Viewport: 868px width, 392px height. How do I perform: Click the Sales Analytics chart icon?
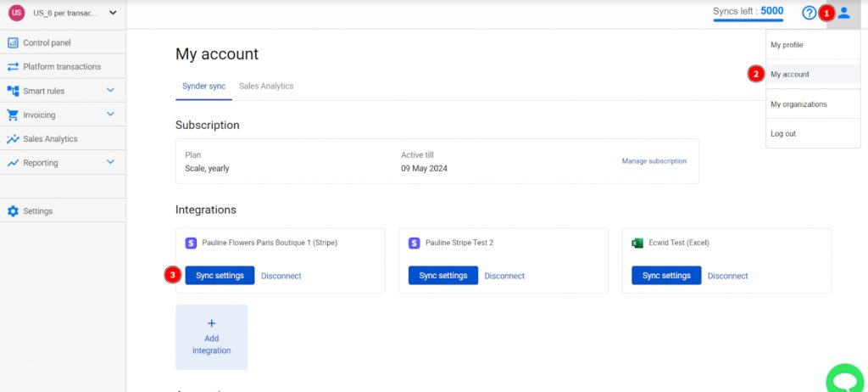click(x=13, y=139)
